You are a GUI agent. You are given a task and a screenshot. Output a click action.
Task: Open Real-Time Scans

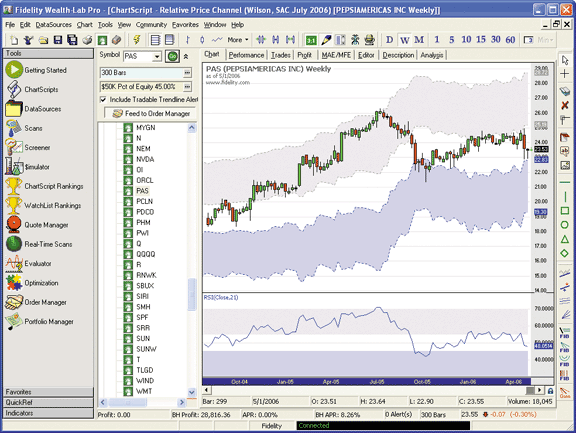pyautogui.click(x=39, y=244)
